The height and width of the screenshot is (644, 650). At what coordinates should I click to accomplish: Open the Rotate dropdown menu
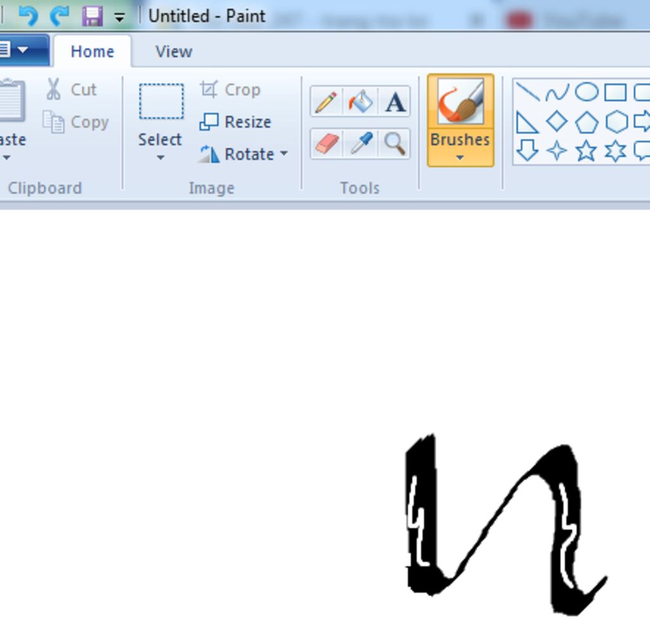point(244,154)
